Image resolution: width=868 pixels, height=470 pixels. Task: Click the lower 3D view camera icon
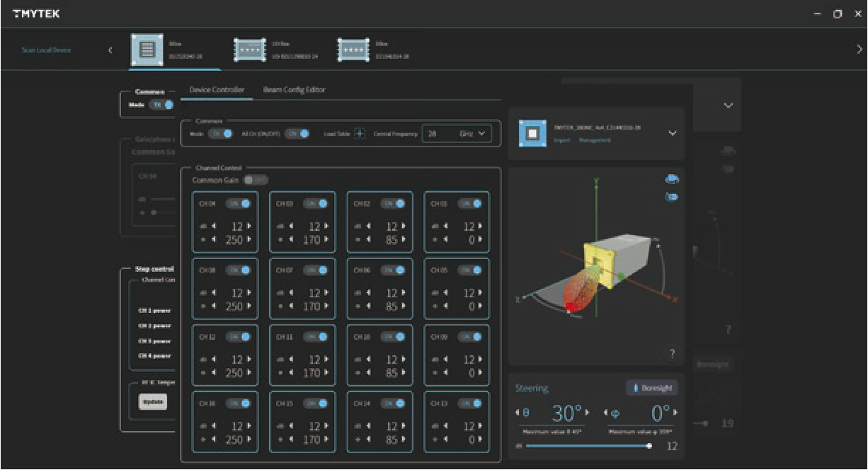(671, 196)
